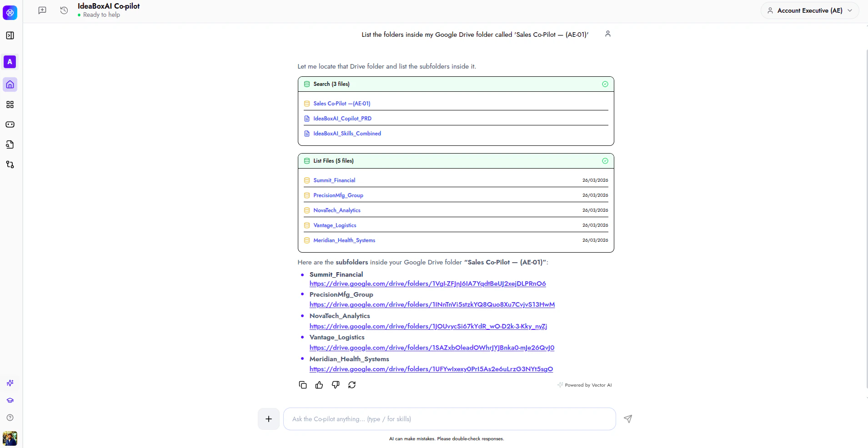868x448 pixels.
Task: Start a new chat via plus-bubble icon
Action: 42,10
